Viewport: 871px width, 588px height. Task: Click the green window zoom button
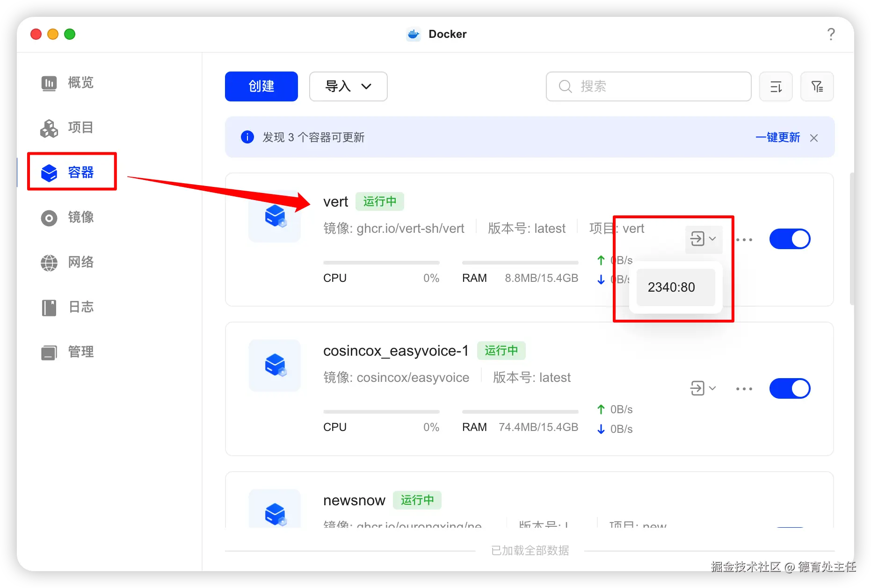point(70,34)
